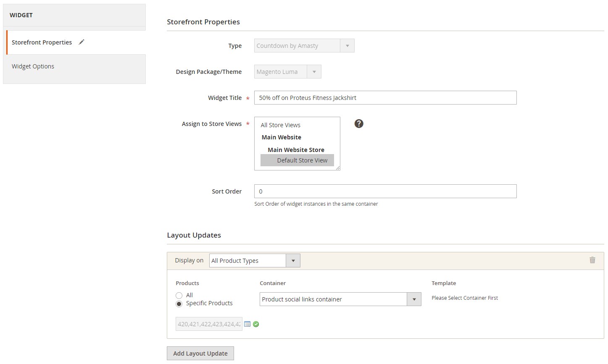Click the product IDs text field

click(x=209, y=324)
